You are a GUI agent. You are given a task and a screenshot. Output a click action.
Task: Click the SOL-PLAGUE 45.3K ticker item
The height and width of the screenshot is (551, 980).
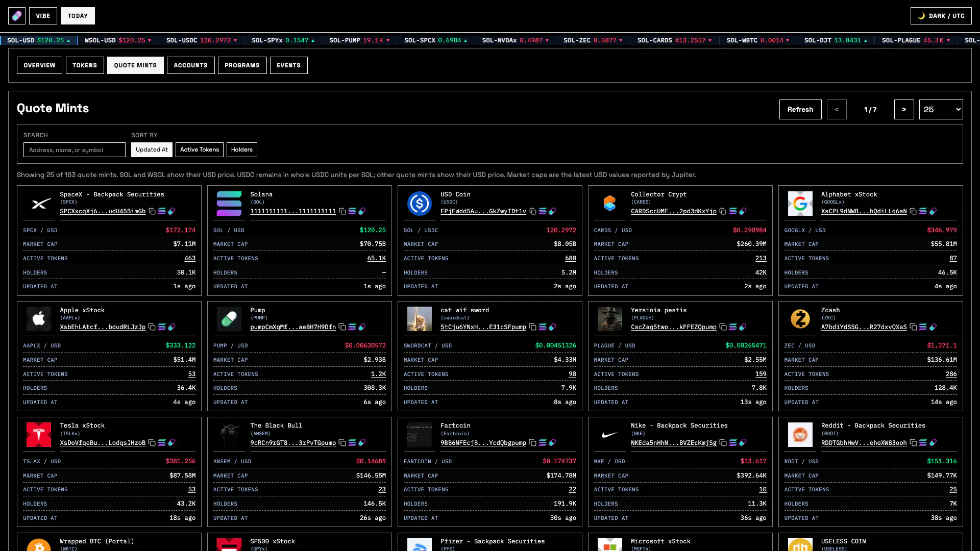coord(916,40)
